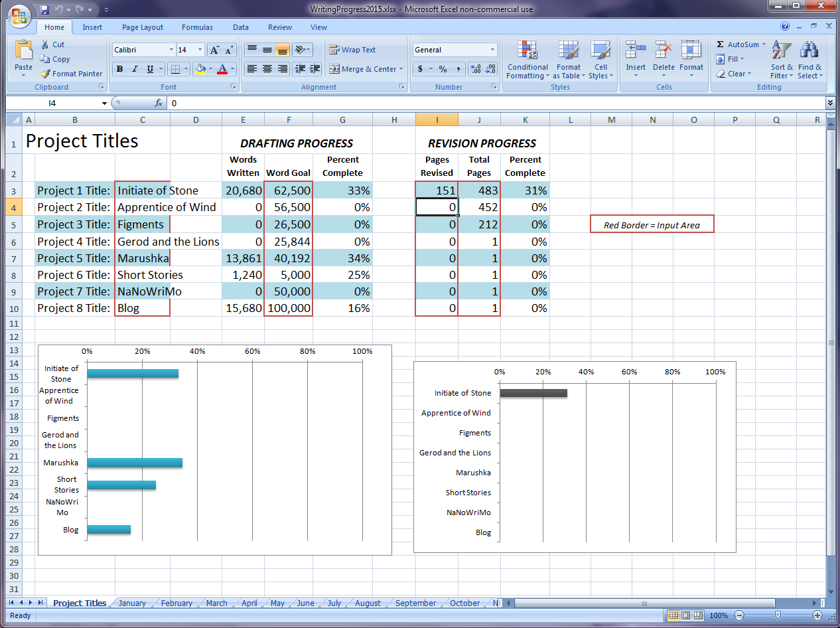Open the font name Calibri dropdown
This screenshot has height=628, width=840.
pos(171,50)
